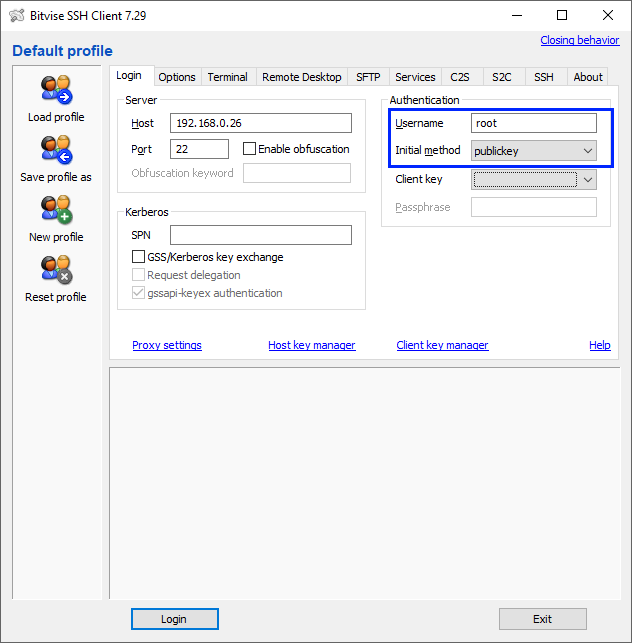Enable obfuscation checkbox
632x643 pixels.
click(249, 148)
